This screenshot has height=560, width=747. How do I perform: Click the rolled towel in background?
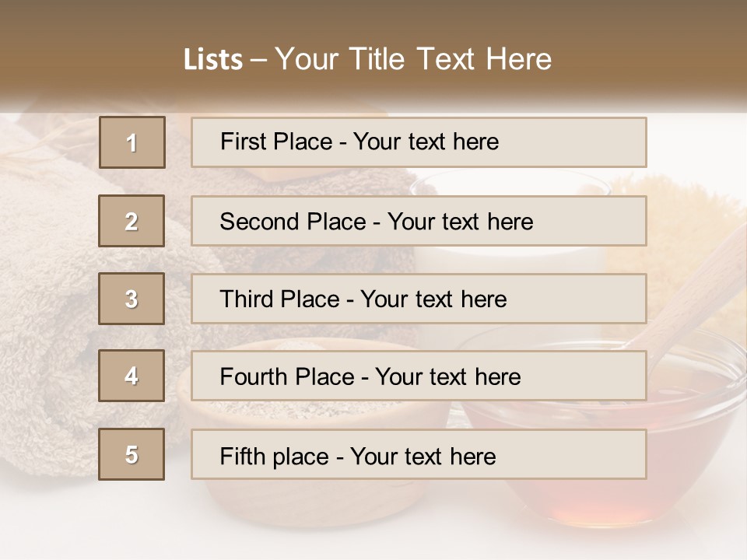click(47, 310)
